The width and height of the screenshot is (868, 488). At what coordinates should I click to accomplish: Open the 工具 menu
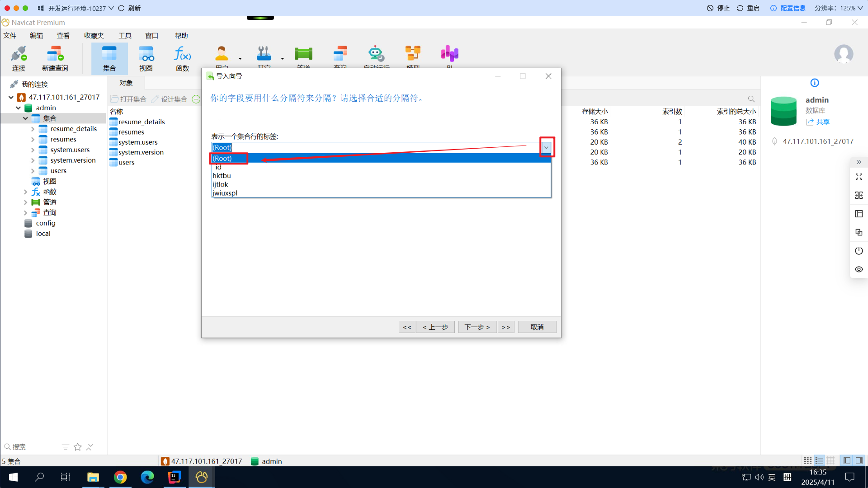(125, 36)
